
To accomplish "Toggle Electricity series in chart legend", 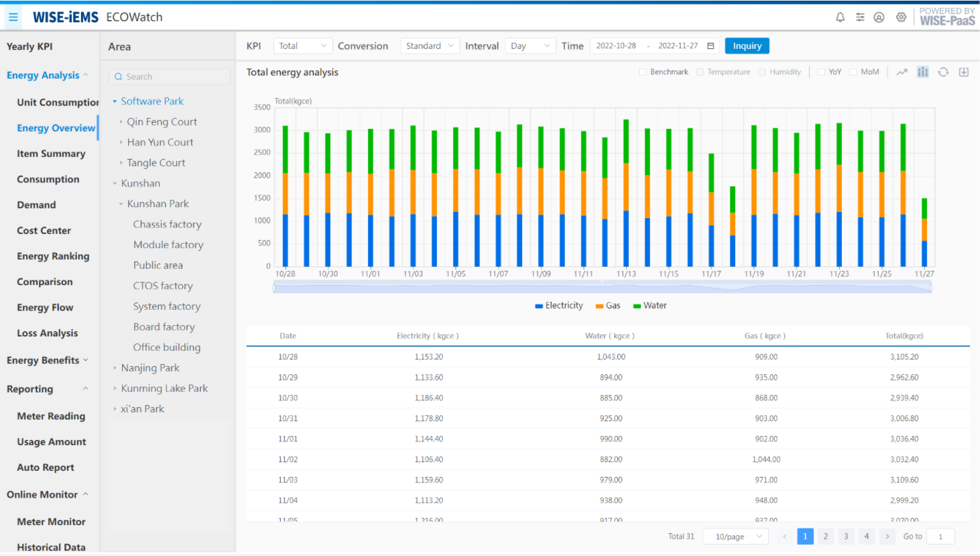I will point(559,305).
